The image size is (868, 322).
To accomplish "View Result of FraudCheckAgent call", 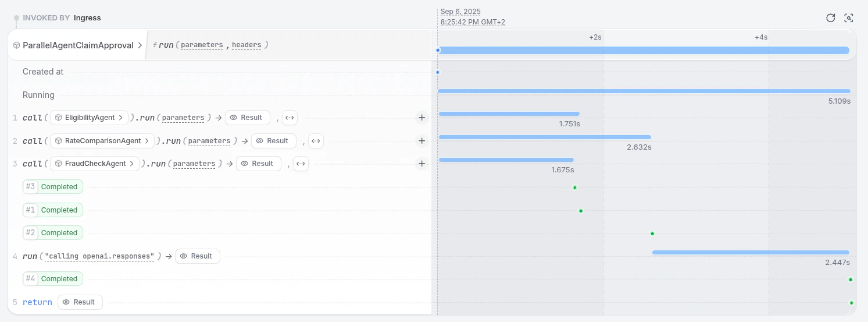I will [258, 164].
